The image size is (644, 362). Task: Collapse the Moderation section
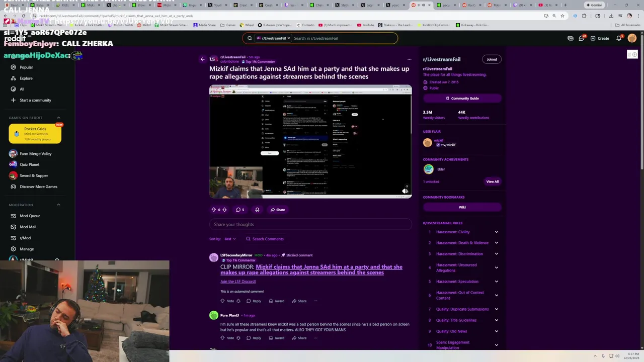click(x=58, y=205)
